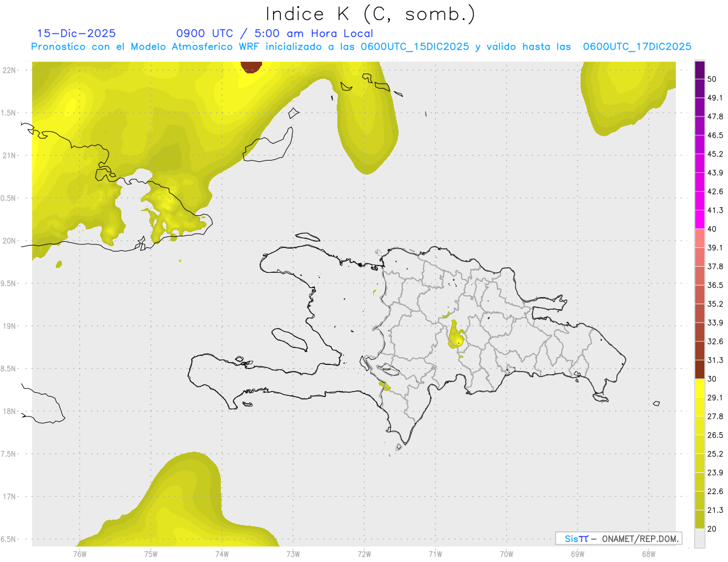728x562 pixels.
Task: Click the '74W' longitude label
Action: [x=221, y=554]
